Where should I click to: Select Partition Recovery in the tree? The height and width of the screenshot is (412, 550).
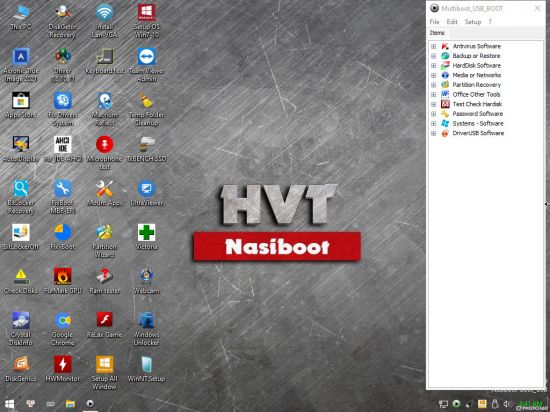pos(476,85)
